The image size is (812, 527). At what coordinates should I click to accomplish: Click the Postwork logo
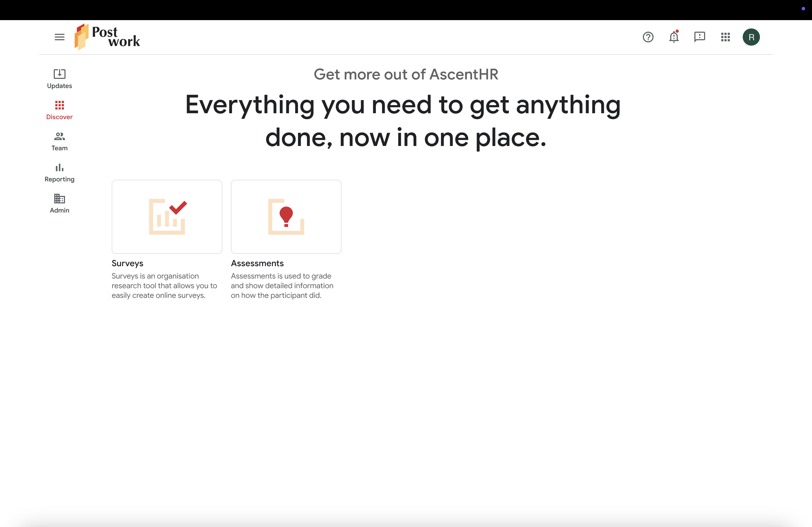107,37
